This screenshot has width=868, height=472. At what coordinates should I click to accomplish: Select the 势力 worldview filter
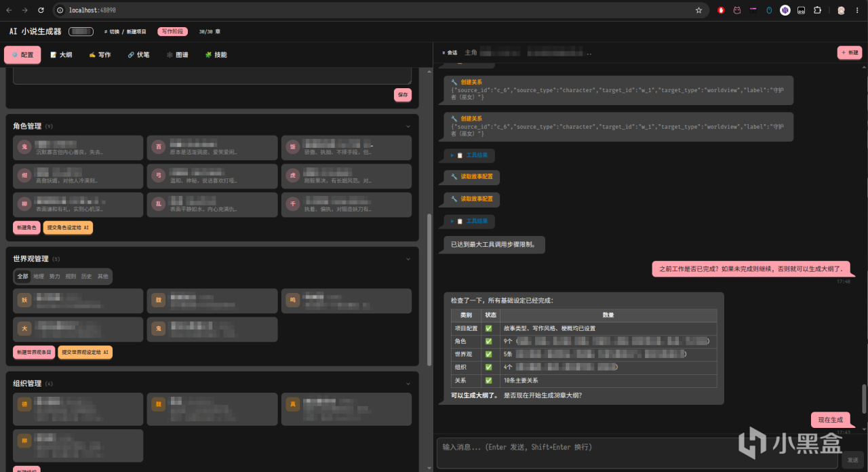pyautogui.click(x=55, y=277)
